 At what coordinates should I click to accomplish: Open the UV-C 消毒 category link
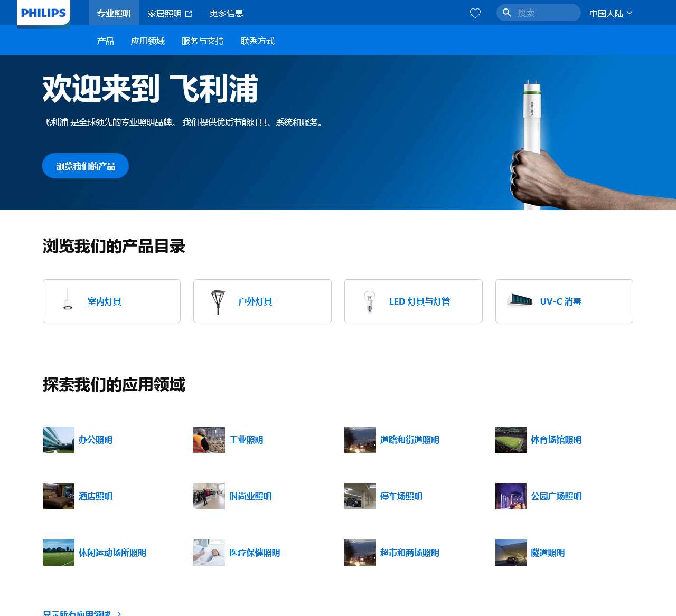click(x=564, y=301)
